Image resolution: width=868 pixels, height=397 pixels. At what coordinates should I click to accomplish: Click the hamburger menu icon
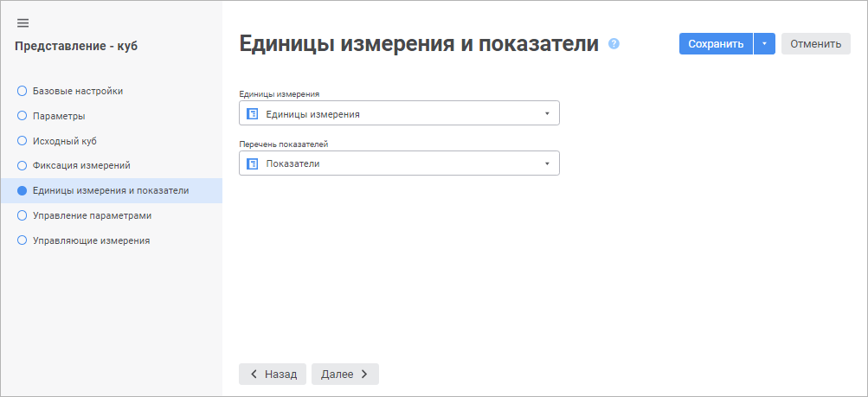click(x=23, y=23)
